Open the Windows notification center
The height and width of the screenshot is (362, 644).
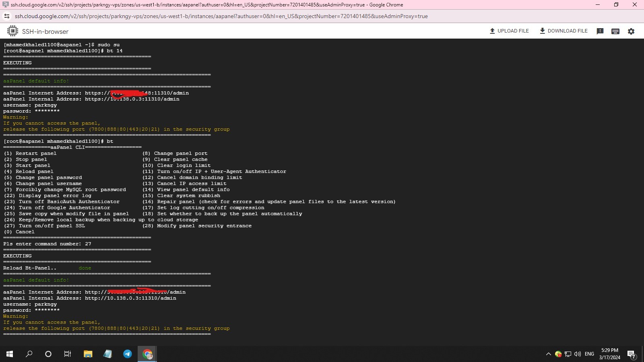631,354
